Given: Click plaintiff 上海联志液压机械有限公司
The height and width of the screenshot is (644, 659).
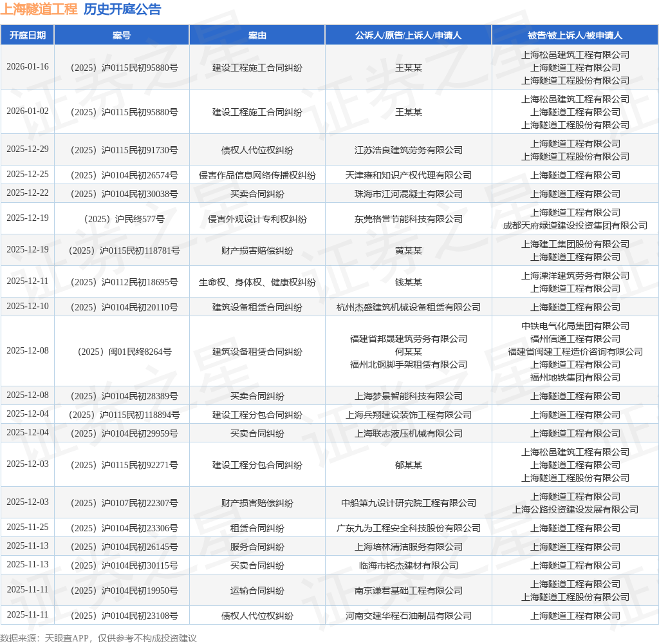Looking at the screenshot, I should pos(409,433).
